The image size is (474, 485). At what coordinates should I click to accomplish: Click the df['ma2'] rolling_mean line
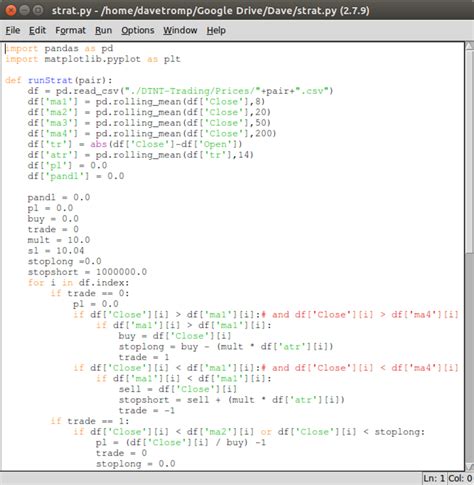click(149, 112)
